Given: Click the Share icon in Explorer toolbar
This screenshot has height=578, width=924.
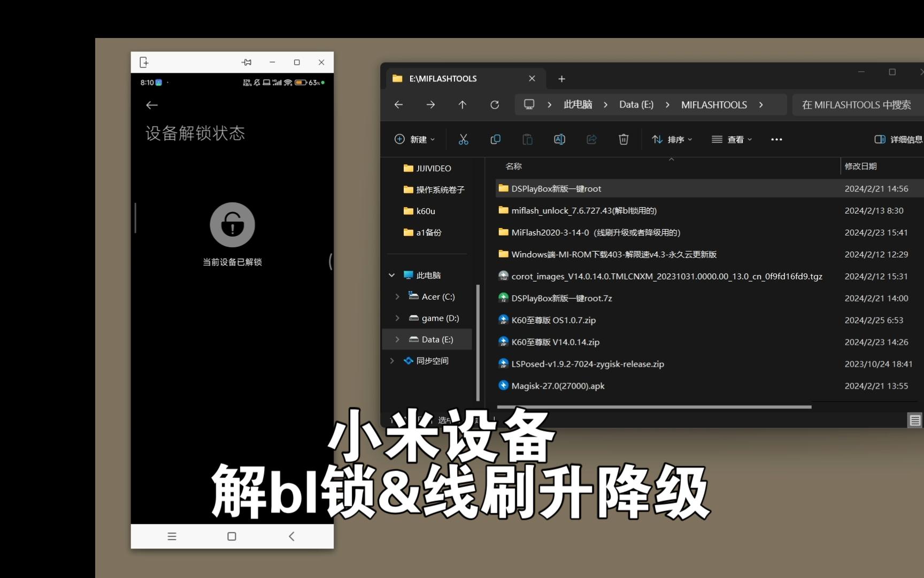Looking at the screenshot, I should [x=591, y=139].
